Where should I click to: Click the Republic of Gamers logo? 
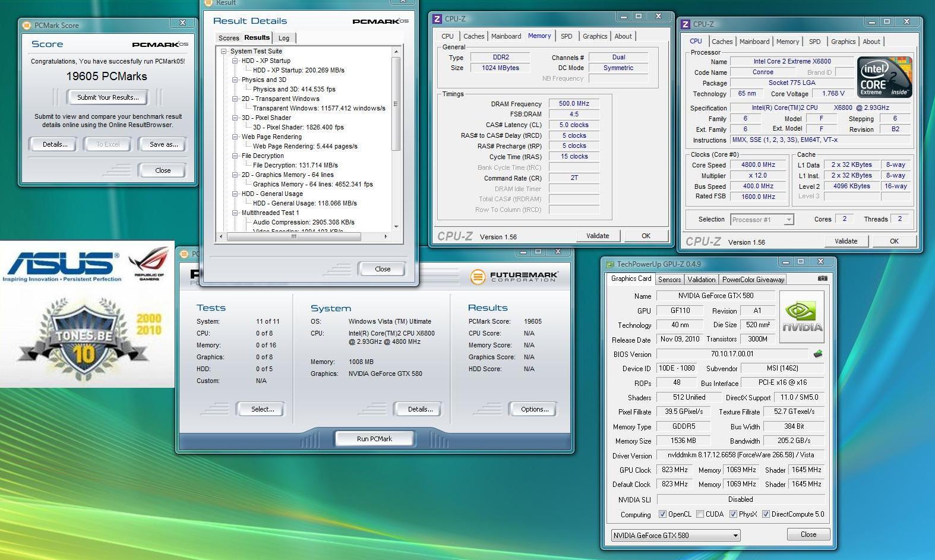pyautogui.click(x=150, y=263)
